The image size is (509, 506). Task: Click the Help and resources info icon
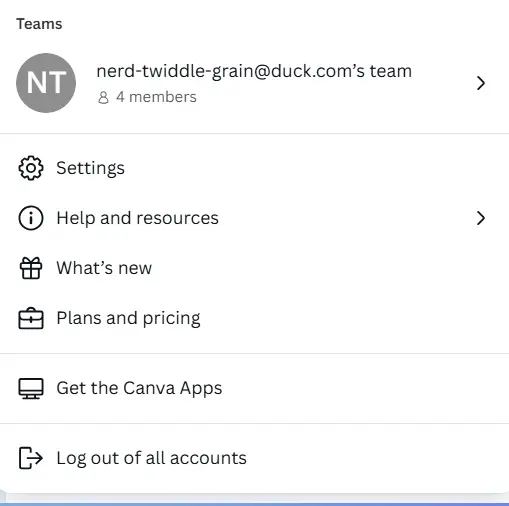31,218
